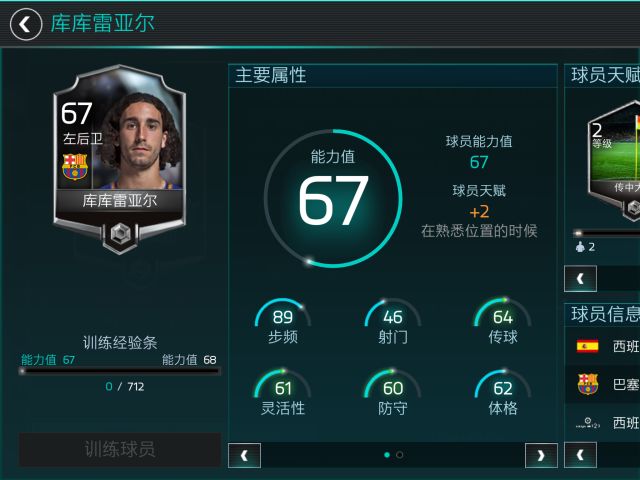Click the hexagon badge below player card
The image size is (640, 480).
click(x=120, y=235)
